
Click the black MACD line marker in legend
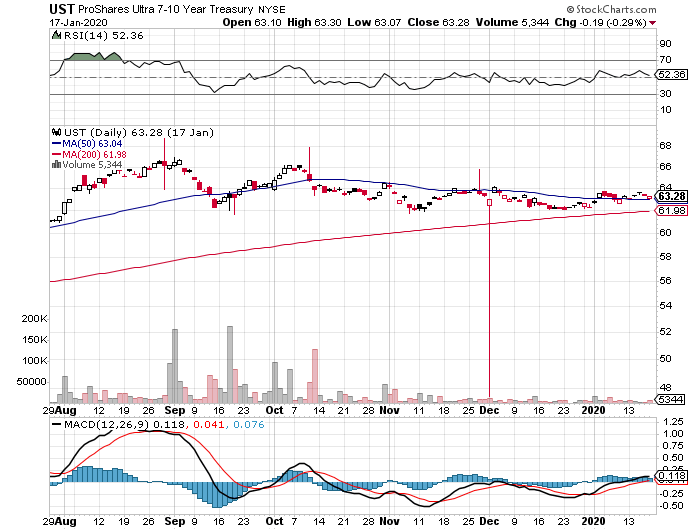coord(56,424)
